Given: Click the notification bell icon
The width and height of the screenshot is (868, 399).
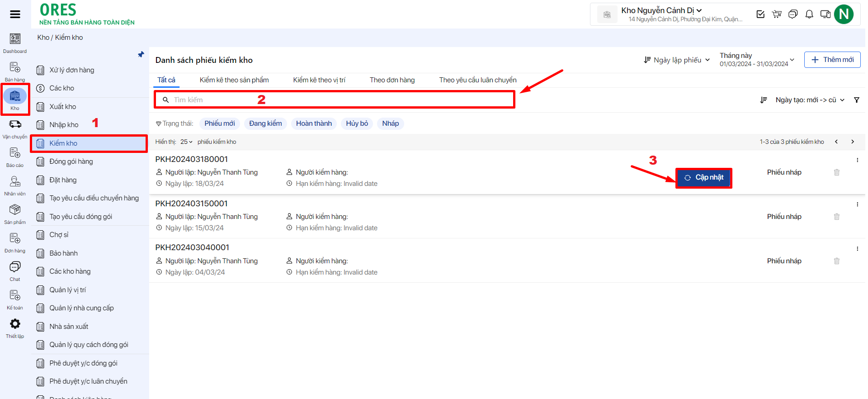Looking at the screenshot, I should pos(809,14).
